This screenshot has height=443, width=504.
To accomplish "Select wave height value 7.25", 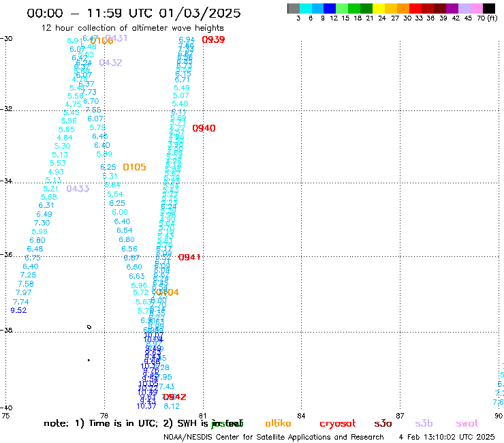I will pyautogui.click(x=29, y=275).
